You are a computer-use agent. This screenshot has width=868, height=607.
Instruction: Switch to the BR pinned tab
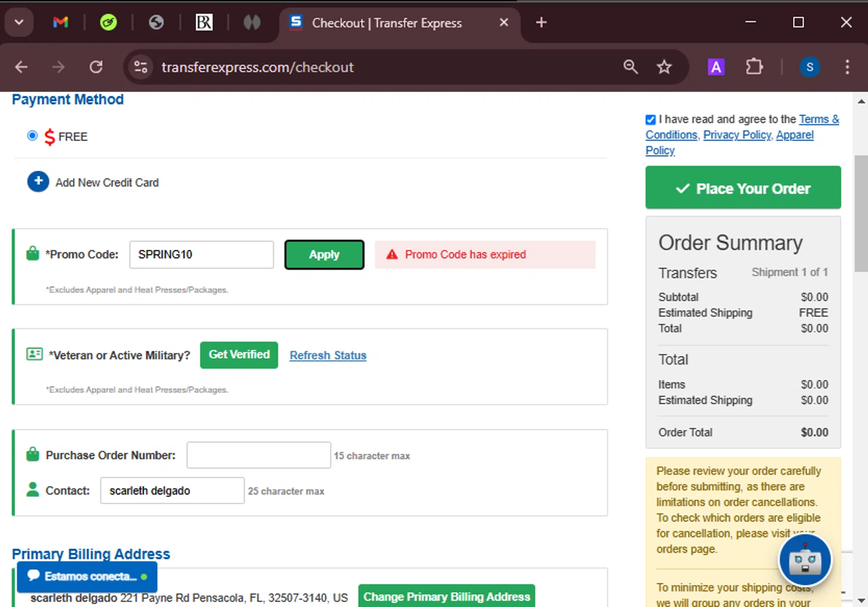point(204,23)
